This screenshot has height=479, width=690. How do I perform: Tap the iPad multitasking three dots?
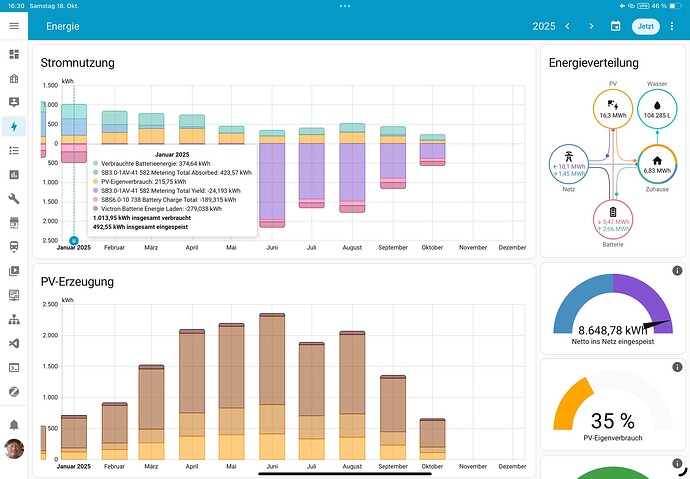(345, 6)
